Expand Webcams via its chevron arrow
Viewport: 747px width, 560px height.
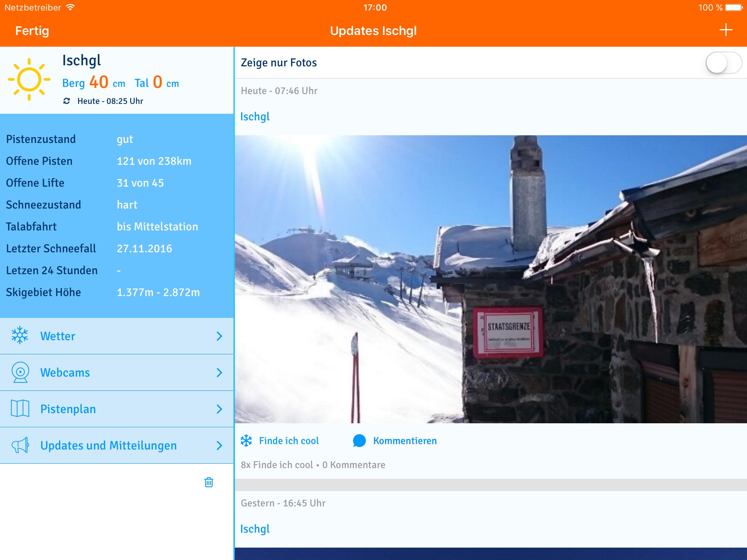pyautogui.click(x=219, y=373)
